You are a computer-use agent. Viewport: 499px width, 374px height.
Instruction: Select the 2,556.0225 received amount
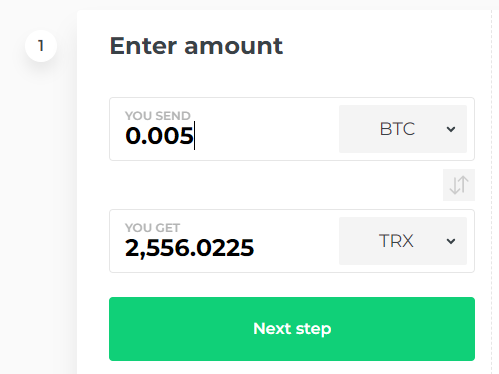pyautogui.click(x=189, y=248)
